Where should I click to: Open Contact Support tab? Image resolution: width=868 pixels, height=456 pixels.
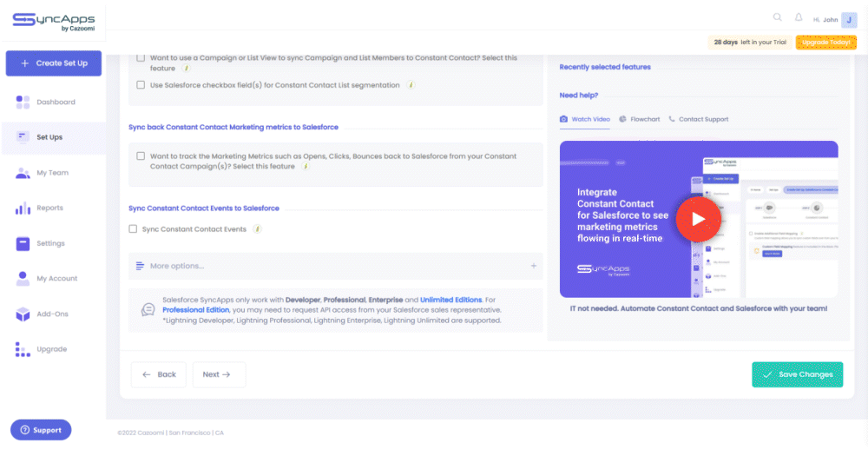click(699, 119)
